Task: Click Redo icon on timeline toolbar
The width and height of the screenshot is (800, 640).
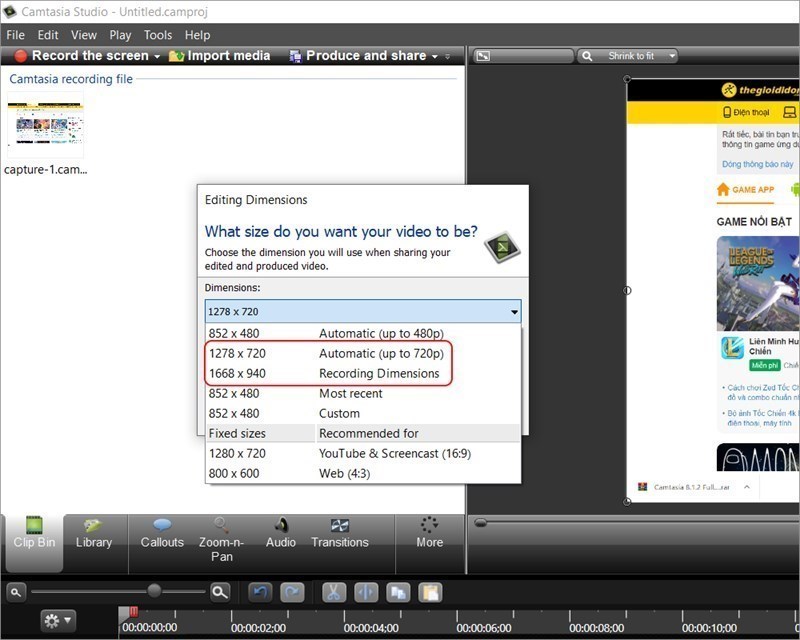Action: point(292,593)
